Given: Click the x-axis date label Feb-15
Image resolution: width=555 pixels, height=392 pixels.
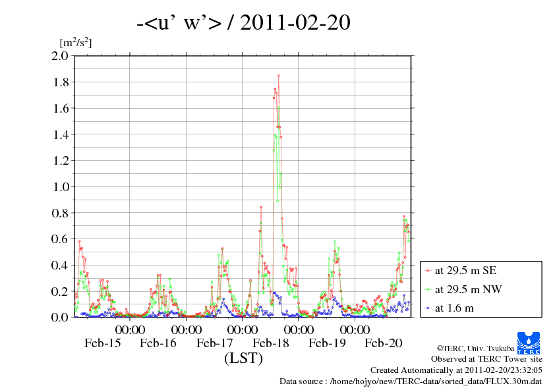Looking at the screenshot, I should (x=102, y=343).
